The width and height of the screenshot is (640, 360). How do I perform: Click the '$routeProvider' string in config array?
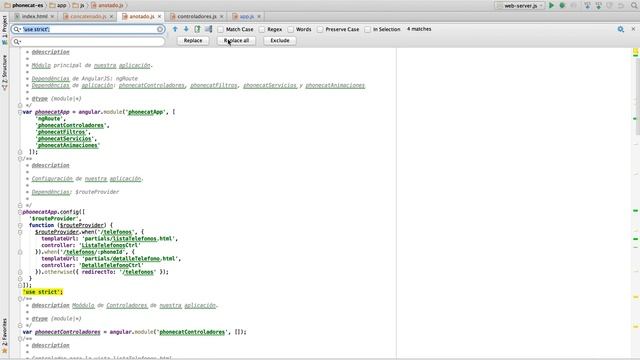coord(55,219)
